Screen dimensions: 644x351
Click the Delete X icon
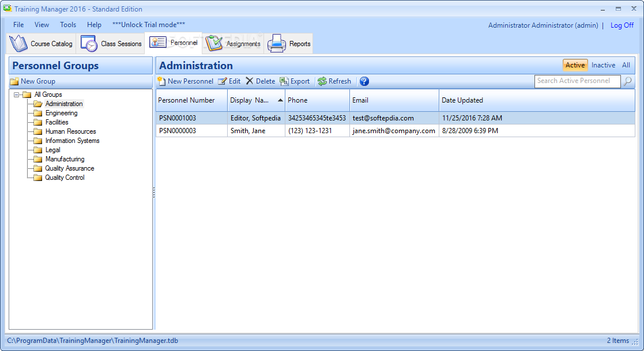tap(249, 81)
